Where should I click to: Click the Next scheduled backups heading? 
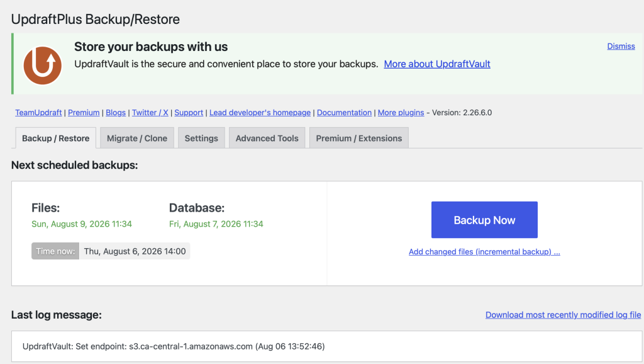74,166
